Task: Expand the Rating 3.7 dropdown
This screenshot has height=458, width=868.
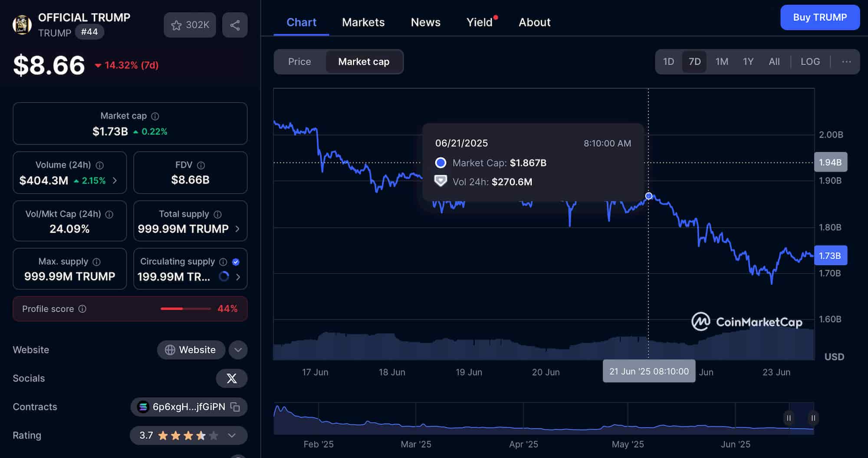Action: 232,435
